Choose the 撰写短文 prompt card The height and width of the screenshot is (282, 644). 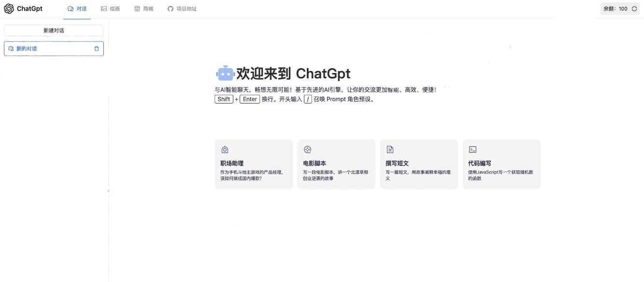pos(419,164)
